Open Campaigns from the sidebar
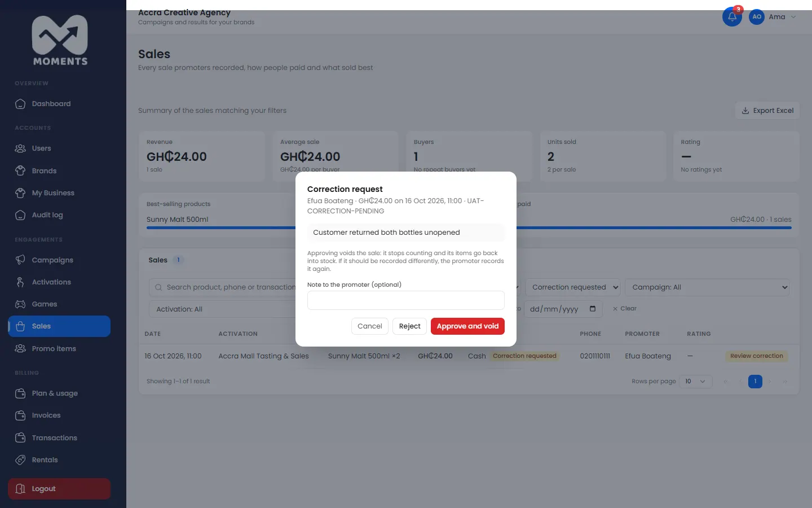Image resolution: width=812 pixels, height=508 pixels. 59,260
